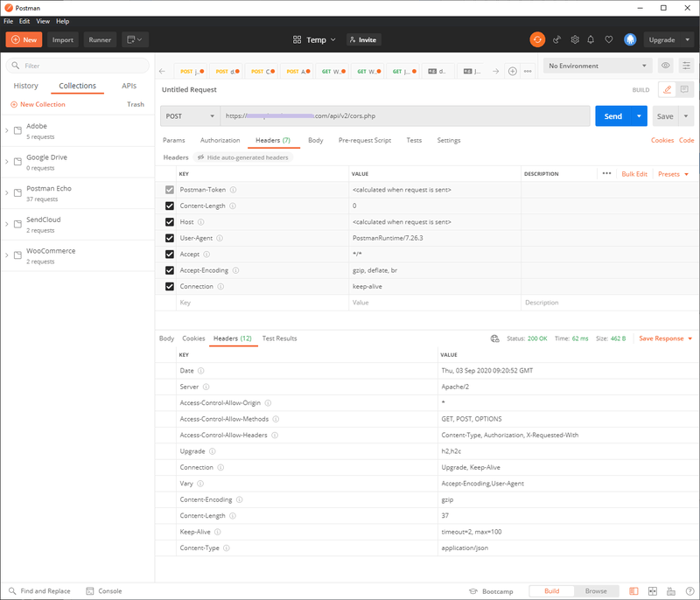Image resolution: width=700 pixels, height=600 pixels.
Task: Switch to the History tab
Action: coord(26,86)
